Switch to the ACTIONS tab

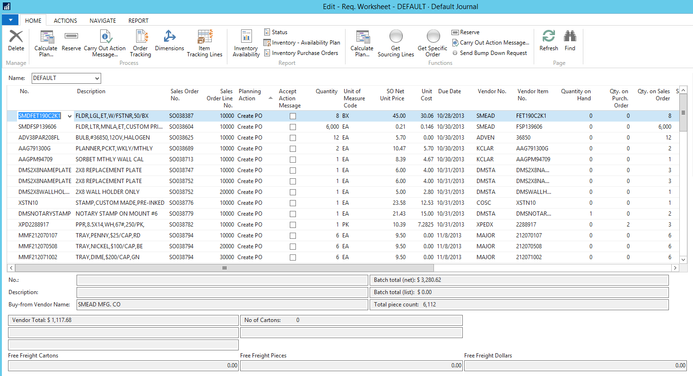(x=65, y=20)
